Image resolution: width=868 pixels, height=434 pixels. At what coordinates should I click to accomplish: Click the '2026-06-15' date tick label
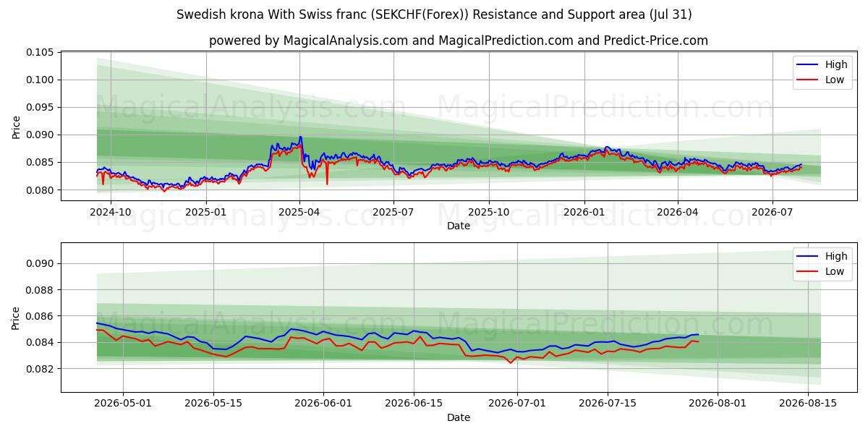[x=414, y=404]
